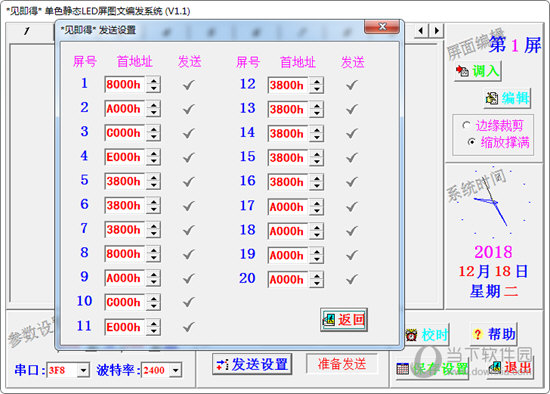The height and width of the screenshot is (394, 550).
Task: Click the screen 12 address field 3800h
Action: [288, 85]
